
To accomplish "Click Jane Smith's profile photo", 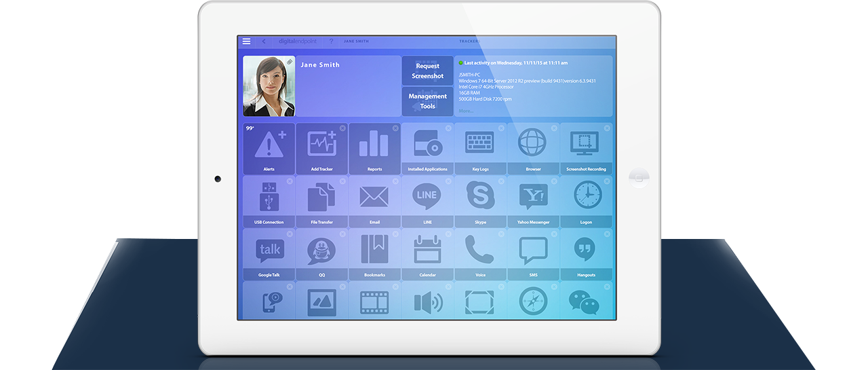I will 269,86.
